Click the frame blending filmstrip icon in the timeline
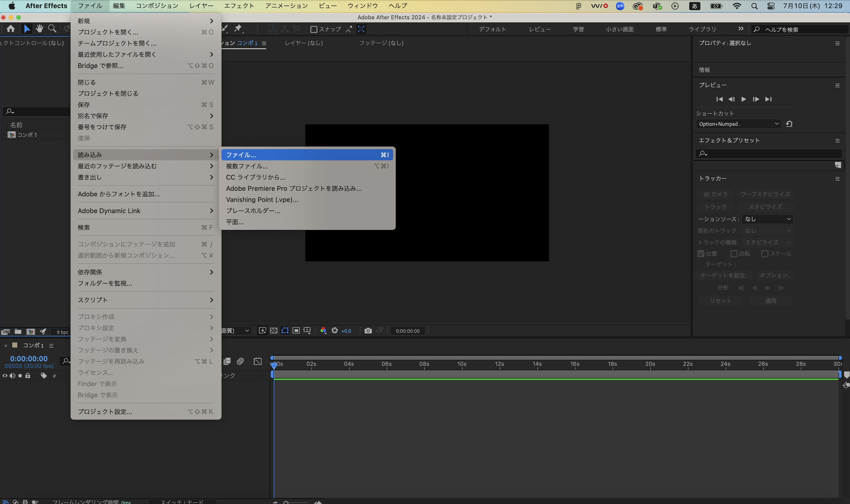850x504 pixels. (x=227, y=361)
